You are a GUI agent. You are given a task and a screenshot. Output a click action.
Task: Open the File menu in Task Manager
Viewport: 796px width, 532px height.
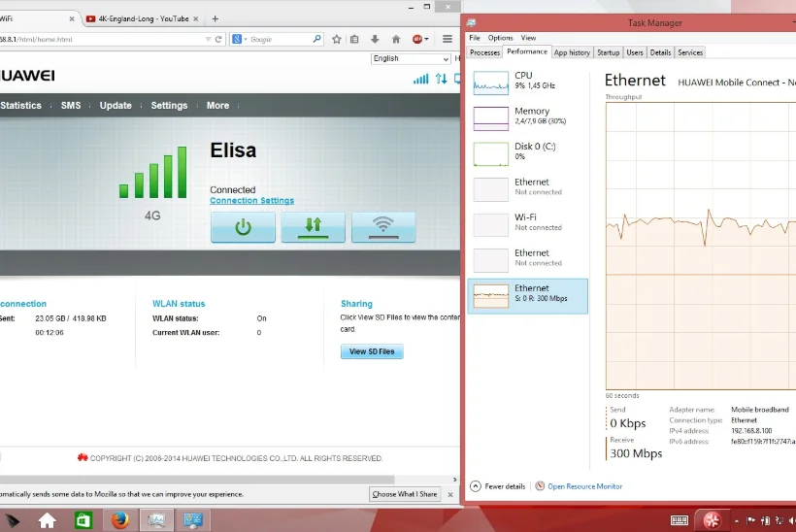(x=475, y=38)
